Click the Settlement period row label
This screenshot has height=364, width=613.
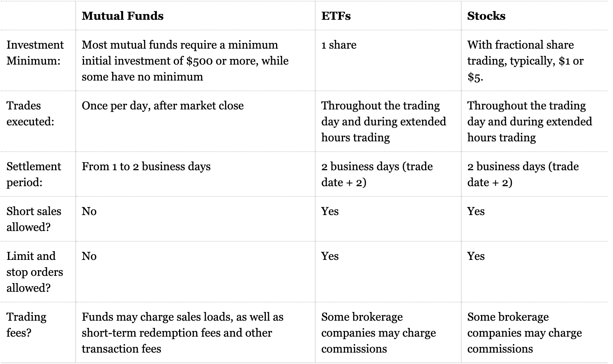(x=33, y=174)
